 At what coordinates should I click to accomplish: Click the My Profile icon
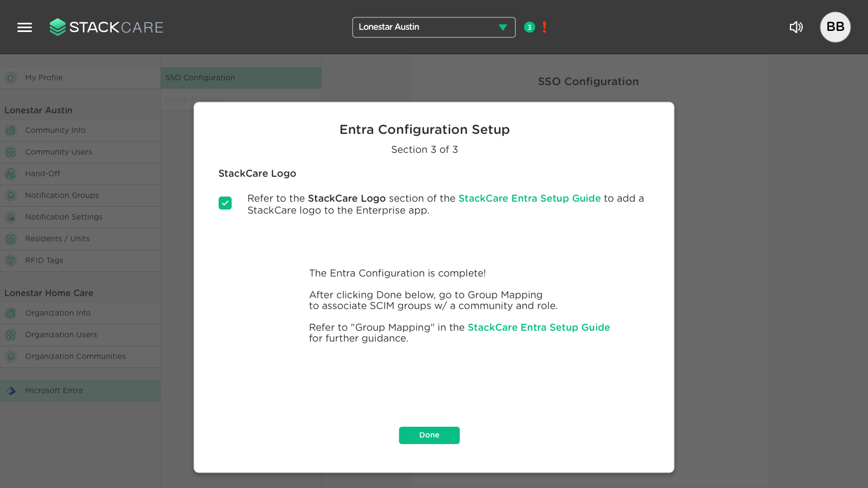(x=11, y=78)
